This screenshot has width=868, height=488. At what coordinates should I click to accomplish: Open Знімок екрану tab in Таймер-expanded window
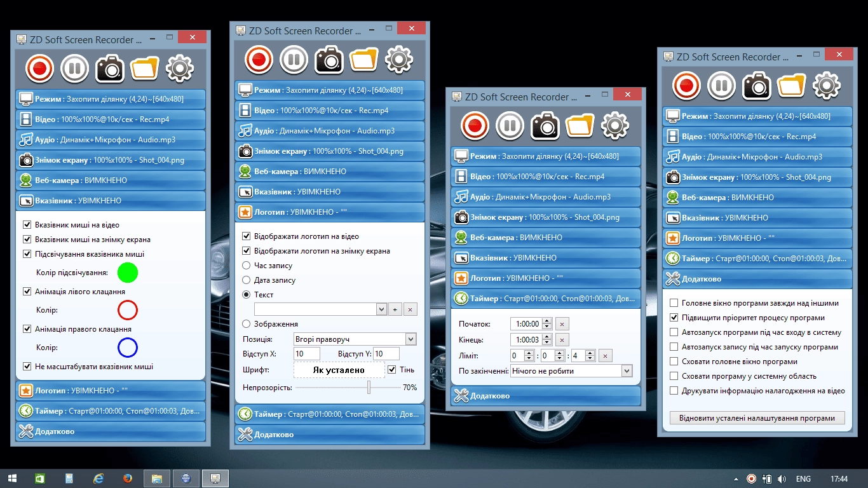(546, 217)
